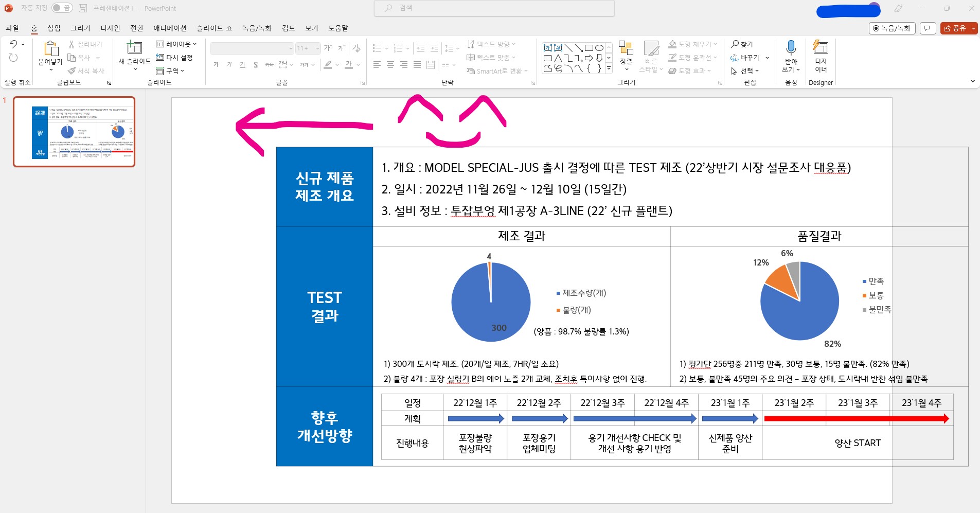This screenshot has width=980, height=513.
Task: Align text right in paragraph group
Action: 404,65
